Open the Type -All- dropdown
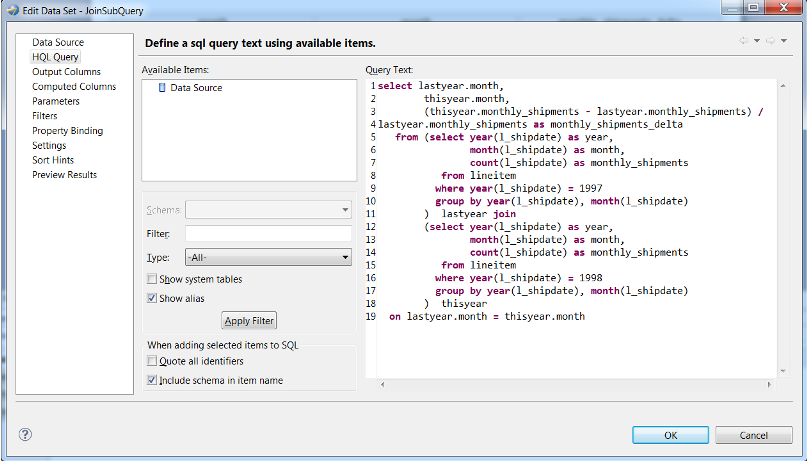 [268, 257]
